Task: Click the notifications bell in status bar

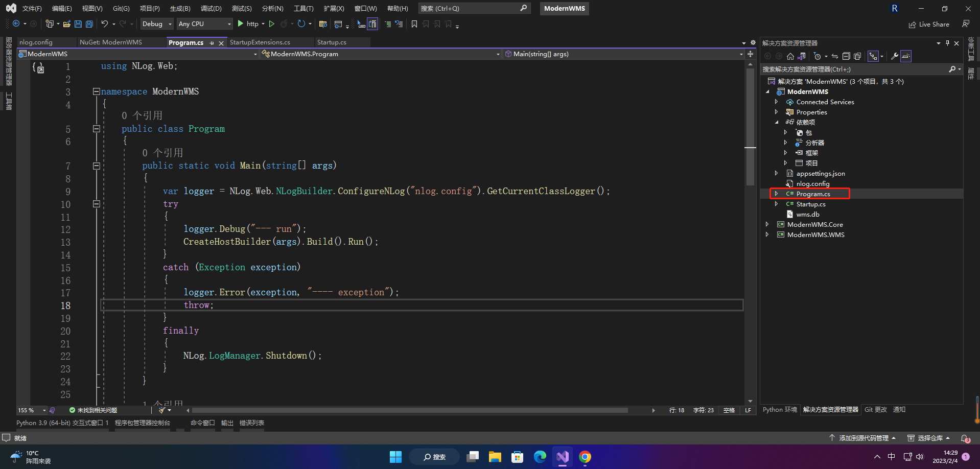Action: coord(965,438)
